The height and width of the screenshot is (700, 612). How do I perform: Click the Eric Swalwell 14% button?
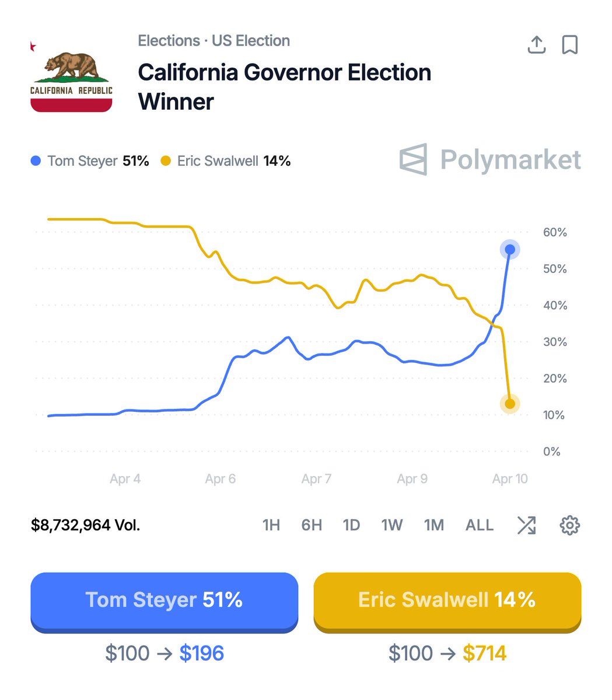pos(447,600)
